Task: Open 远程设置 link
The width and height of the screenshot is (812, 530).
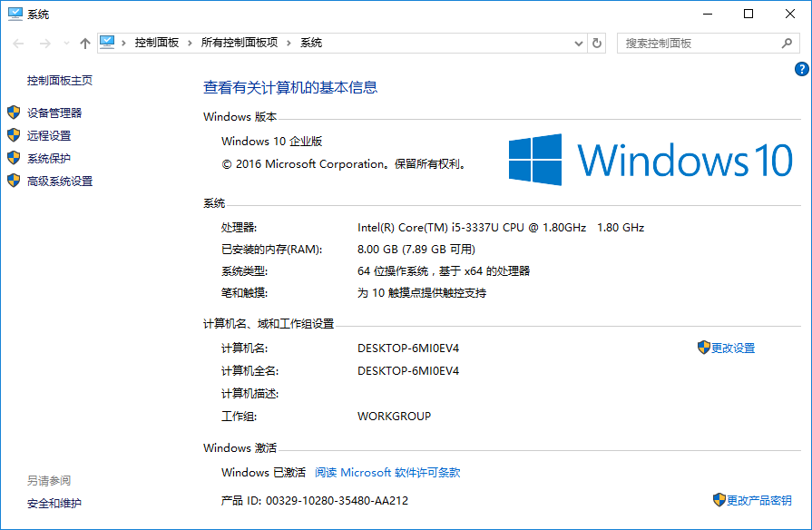Action: click(x=49, y=136)
